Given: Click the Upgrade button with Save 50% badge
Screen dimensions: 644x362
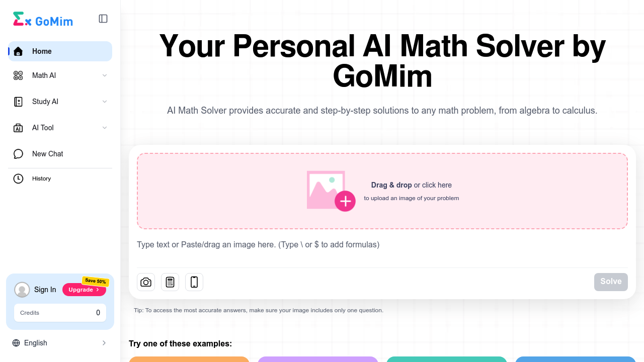Looking at the screenshot, I should pos(84,290).
